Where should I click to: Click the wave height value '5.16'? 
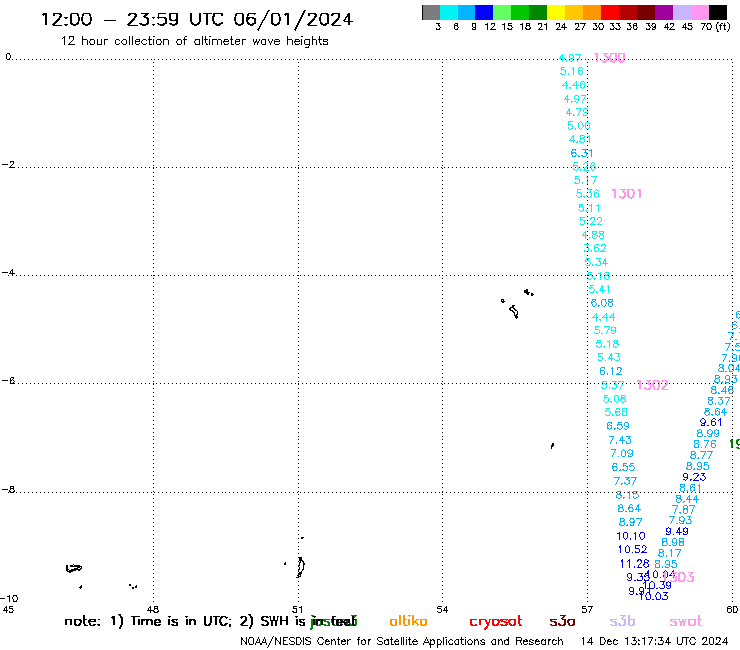click(x=572, y=71)
